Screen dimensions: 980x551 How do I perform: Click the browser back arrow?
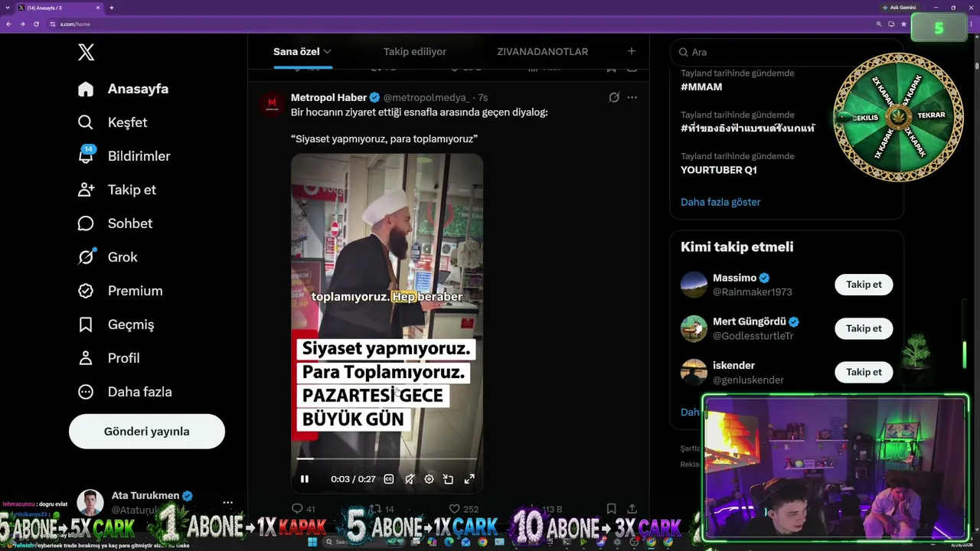tap(8, 24)
